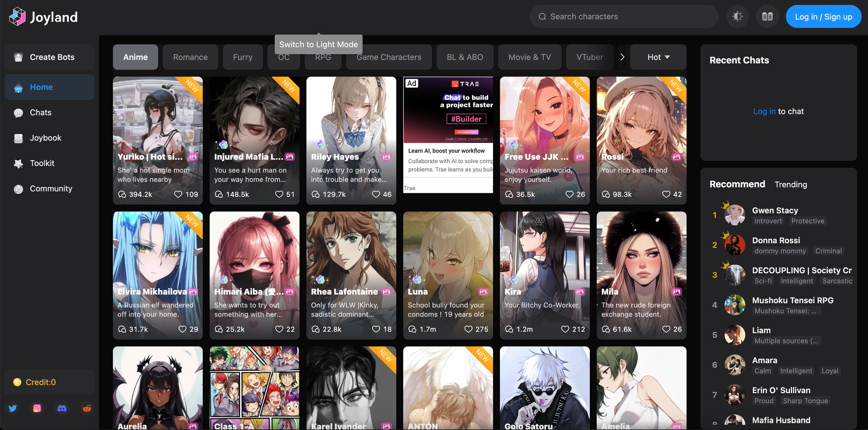Like Mila card via heart icon

(666, 329)
